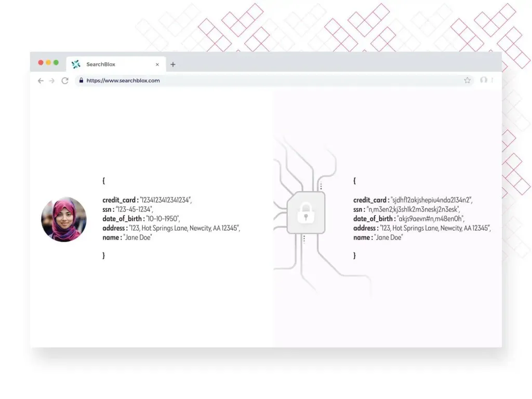Click the green maximize window dot
Image resolution: width=532 pixels, height=399 pixels.
[x=56, y=62]
